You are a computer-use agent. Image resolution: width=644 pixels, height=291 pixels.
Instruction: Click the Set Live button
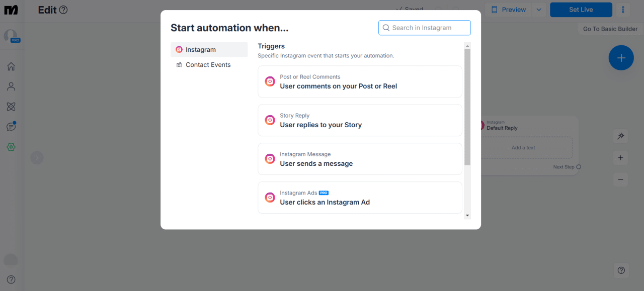click(581, 9)
